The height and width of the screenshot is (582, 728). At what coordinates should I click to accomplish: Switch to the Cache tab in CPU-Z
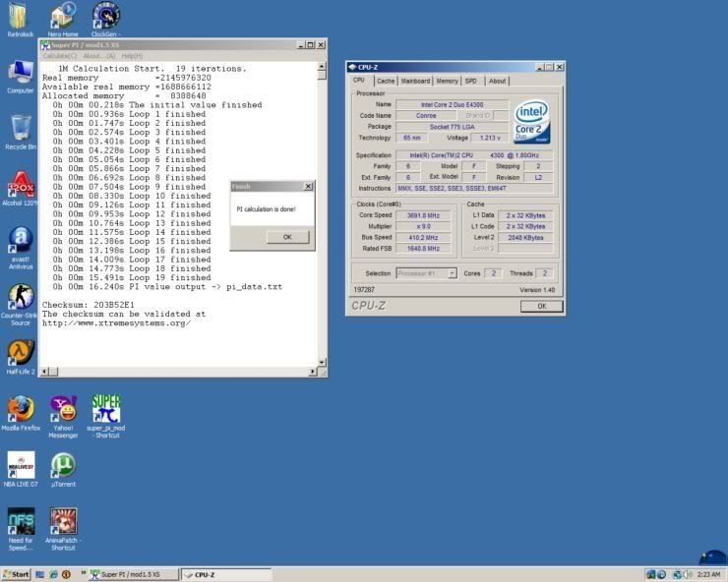[x=386, y=81]
